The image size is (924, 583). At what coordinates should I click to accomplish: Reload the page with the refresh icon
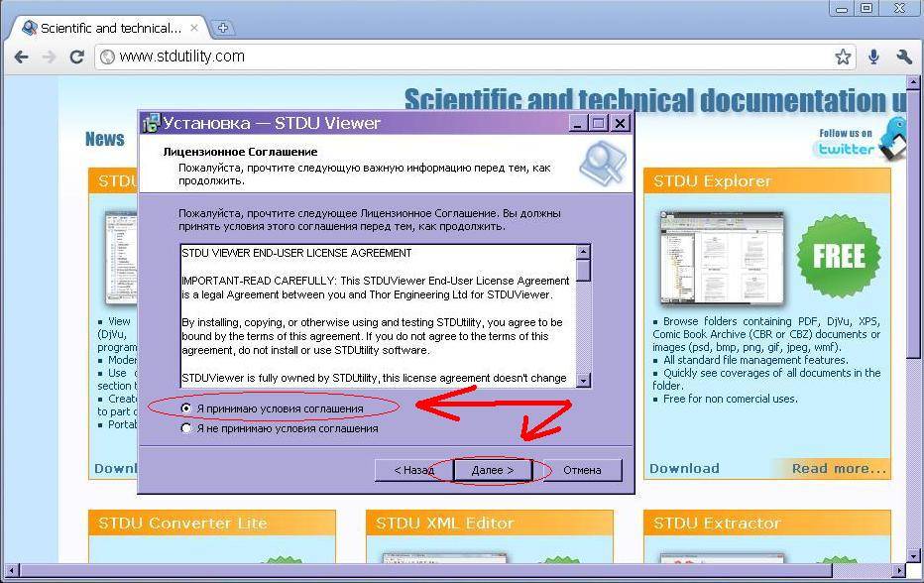point(77,58)
